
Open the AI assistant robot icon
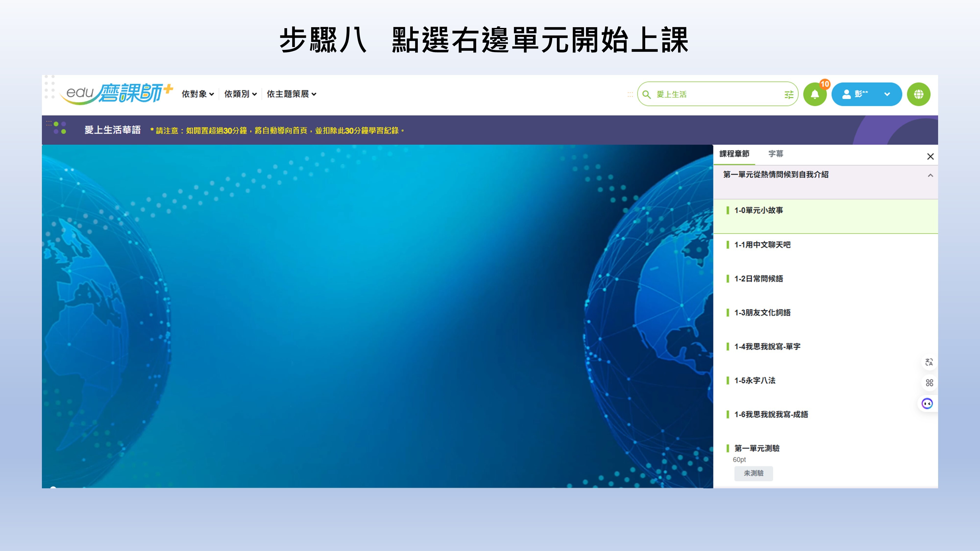pos(927,404)
